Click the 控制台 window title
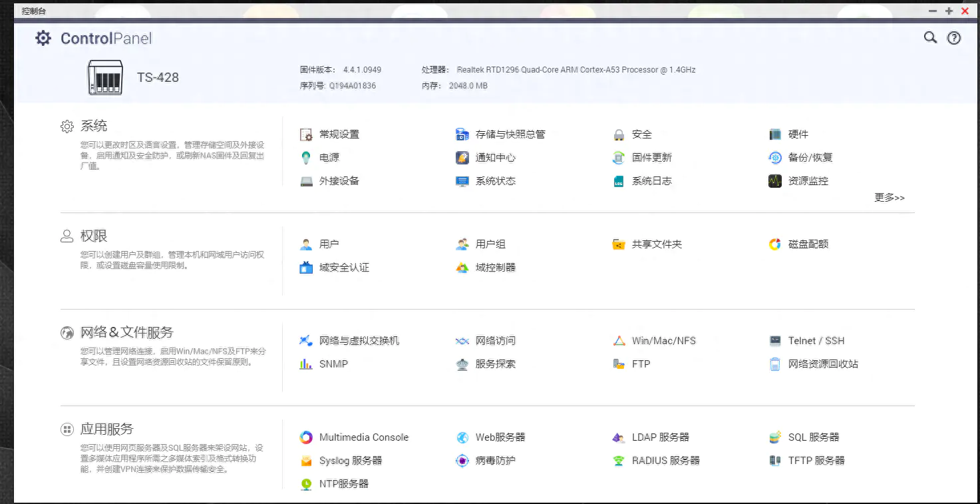 pos(33,11)
